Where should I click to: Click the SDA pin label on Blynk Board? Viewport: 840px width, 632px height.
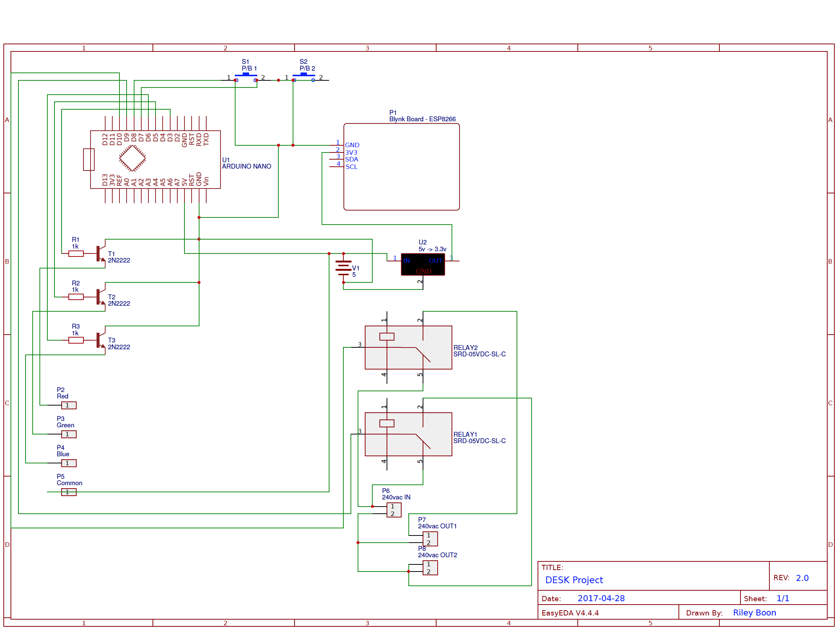(x=352, y=160)
